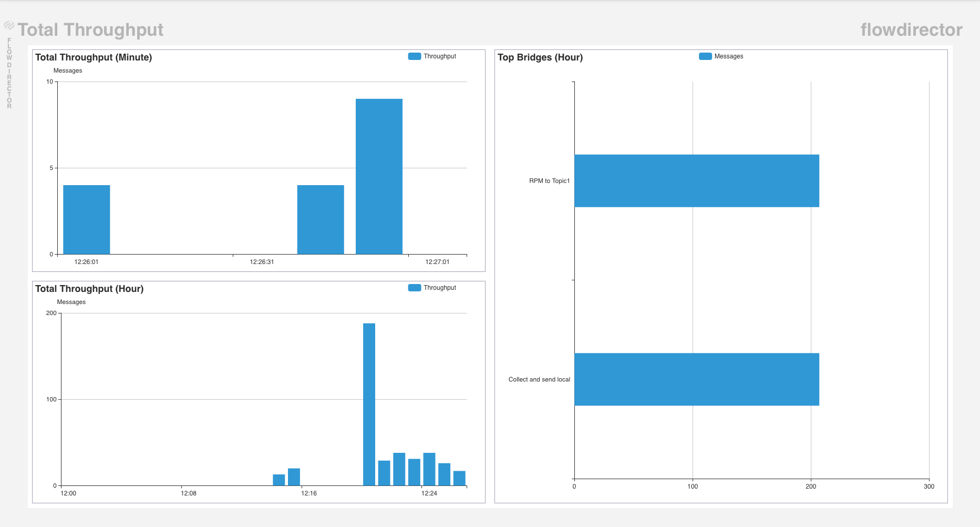Select the tallest bar in the Minute chart

pyautogui.click(x=379, y=176)
